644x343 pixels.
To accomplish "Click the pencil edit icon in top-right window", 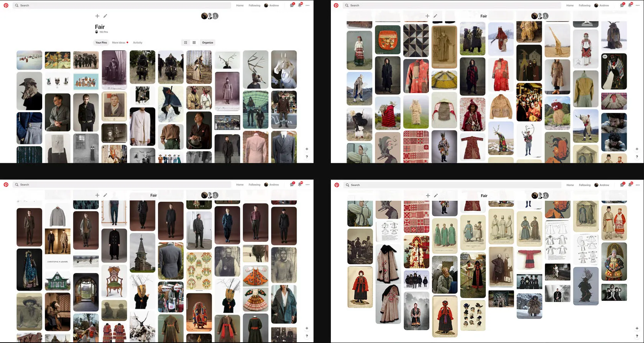I will pyautogui.click(x=435, y=16).
